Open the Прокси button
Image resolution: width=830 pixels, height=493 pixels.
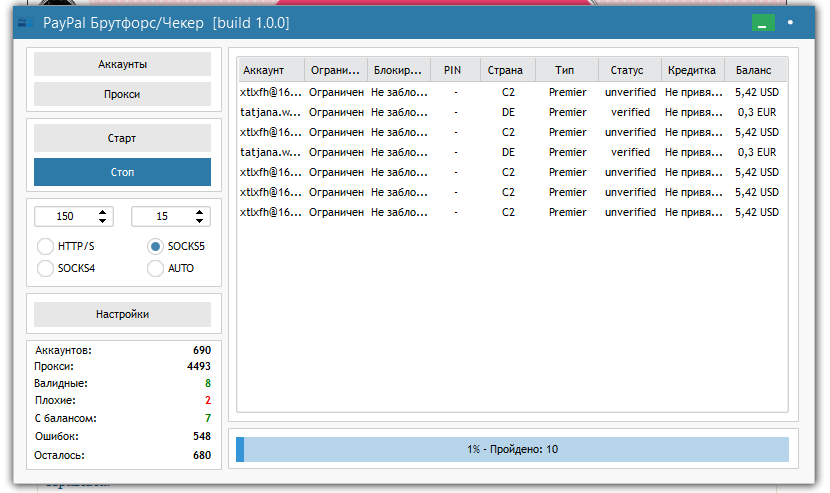point(122,94)
